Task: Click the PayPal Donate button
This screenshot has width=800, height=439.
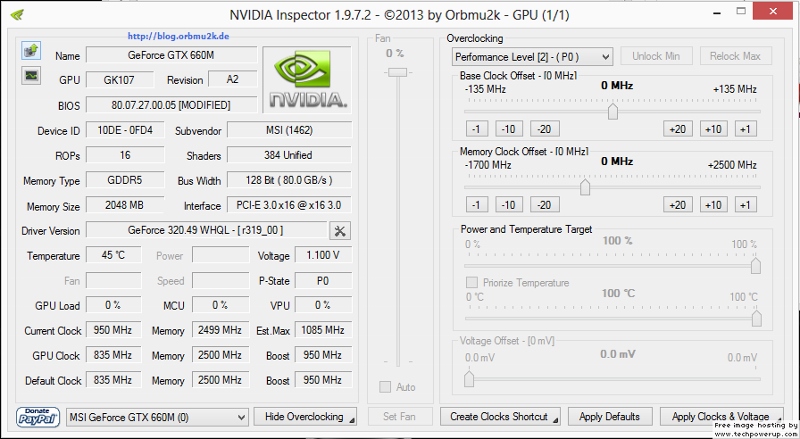Action: [x=38, y=417]
